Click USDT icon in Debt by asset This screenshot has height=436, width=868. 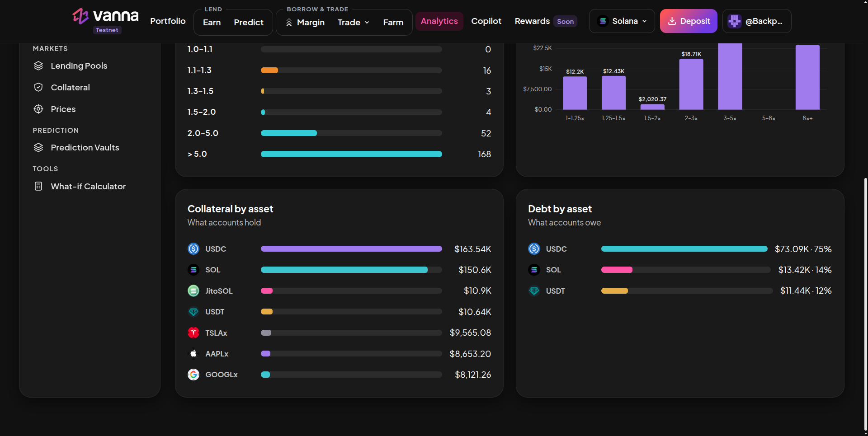[x=534, y=291]
